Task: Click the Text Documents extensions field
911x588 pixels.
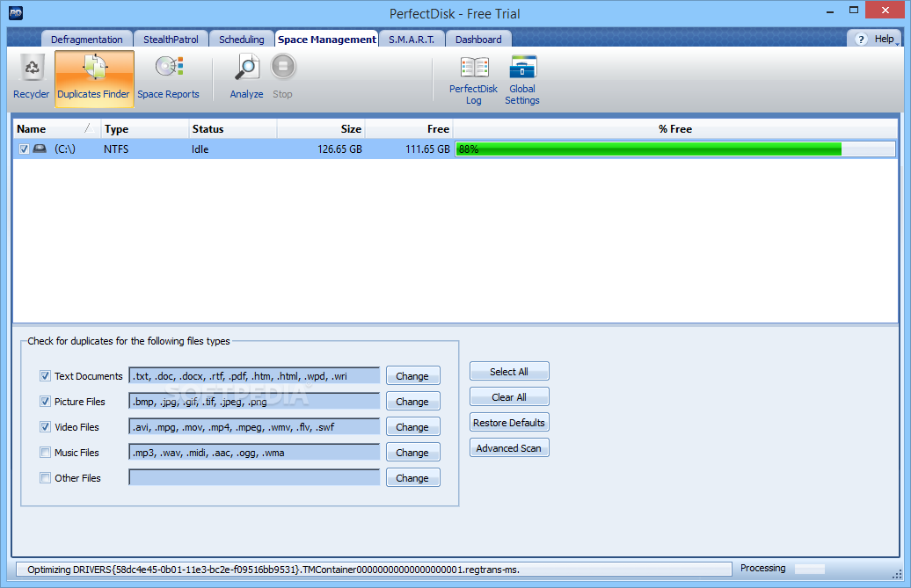Action: 254,376
